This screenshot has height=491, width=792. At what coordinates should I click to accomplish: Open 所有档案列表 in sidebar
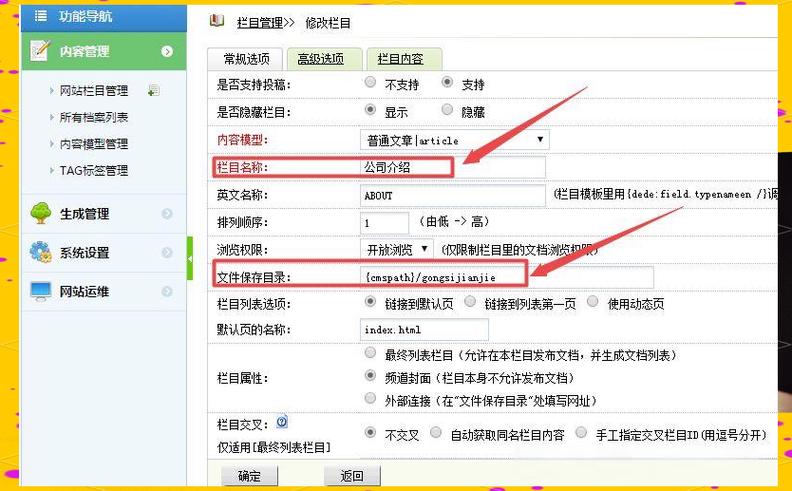[94, 118]
